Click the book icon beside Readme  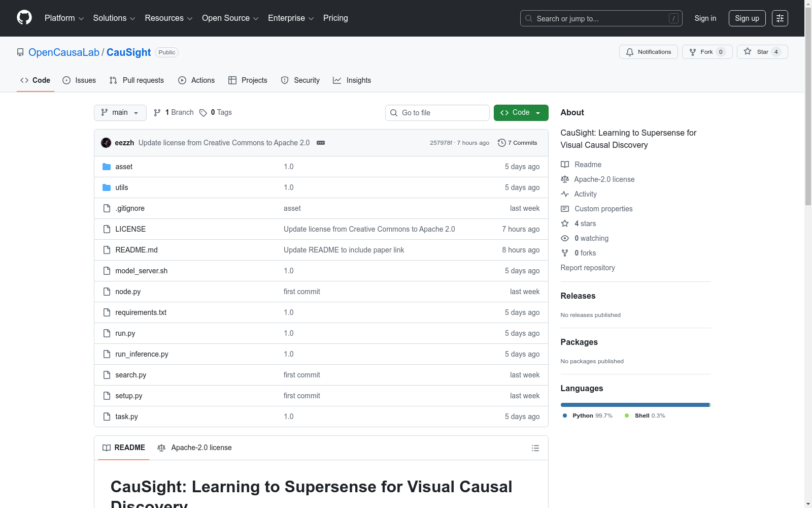coord(565,165)
